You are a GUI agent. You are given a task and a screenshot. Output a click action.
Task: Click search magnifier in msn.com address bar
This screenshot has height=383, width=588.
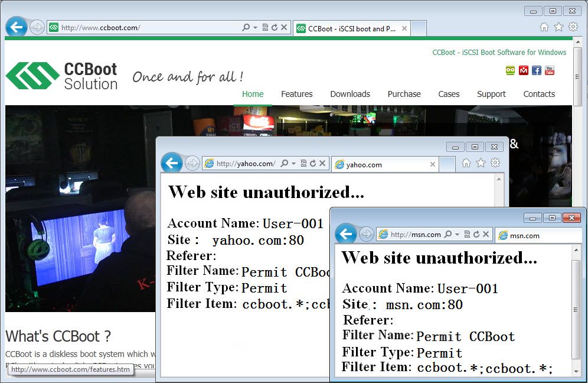click(x=448, y=234)
